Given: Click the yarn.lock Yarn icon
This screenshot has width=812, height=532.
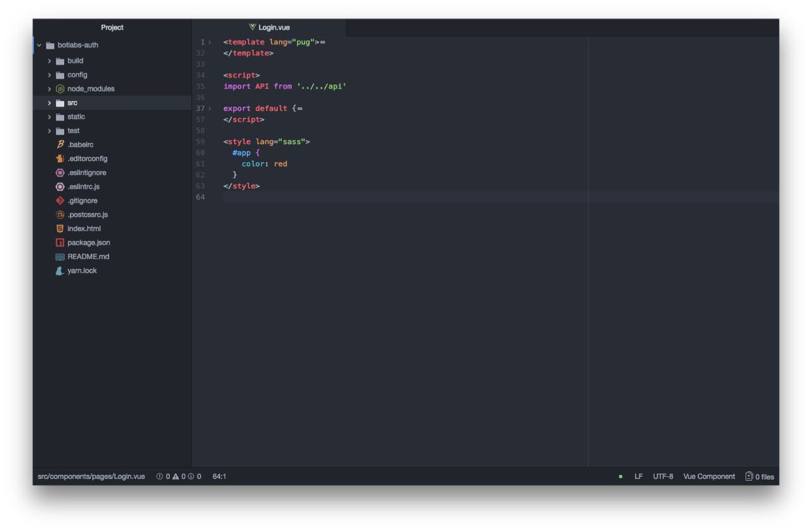Looking at the screenshot, I should [x=60, y=271].
